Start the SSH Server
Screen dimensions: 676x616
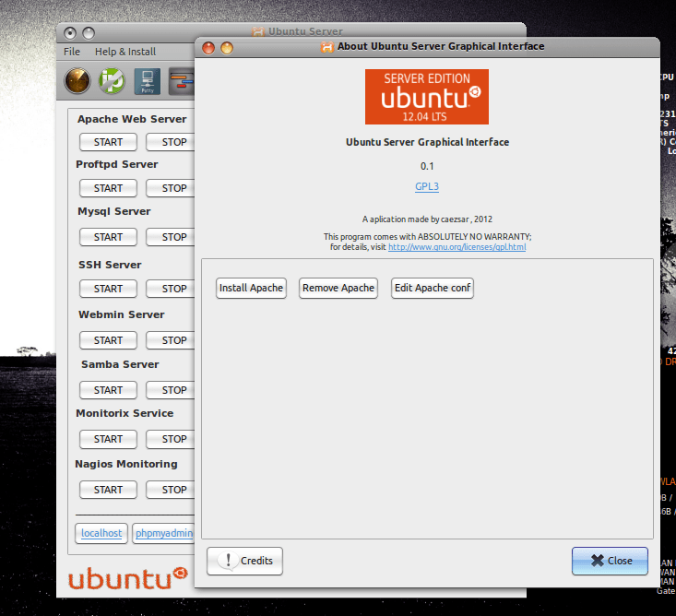[108, 289]
